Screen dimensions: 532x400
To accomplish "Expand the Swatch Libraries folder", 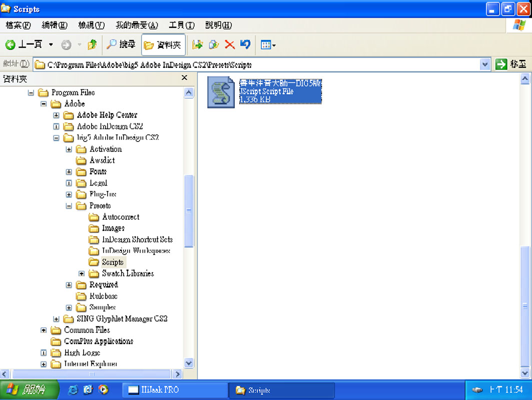I will pos(82,273).
